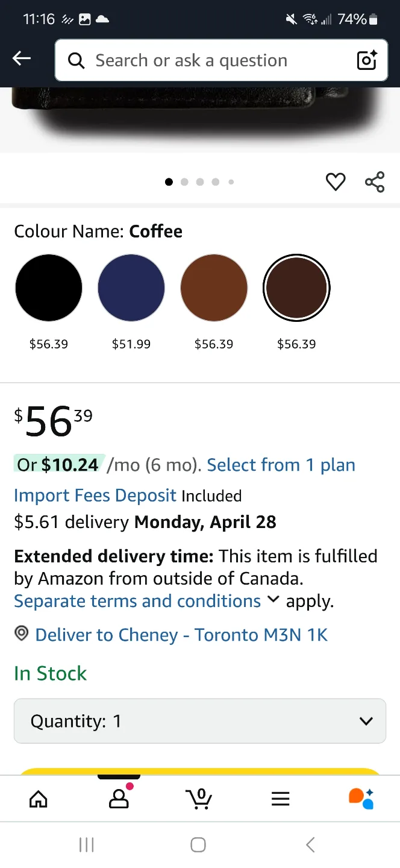Expand Separate terms and conditions chevron
The image size is (400, 868).
(273, 599)
